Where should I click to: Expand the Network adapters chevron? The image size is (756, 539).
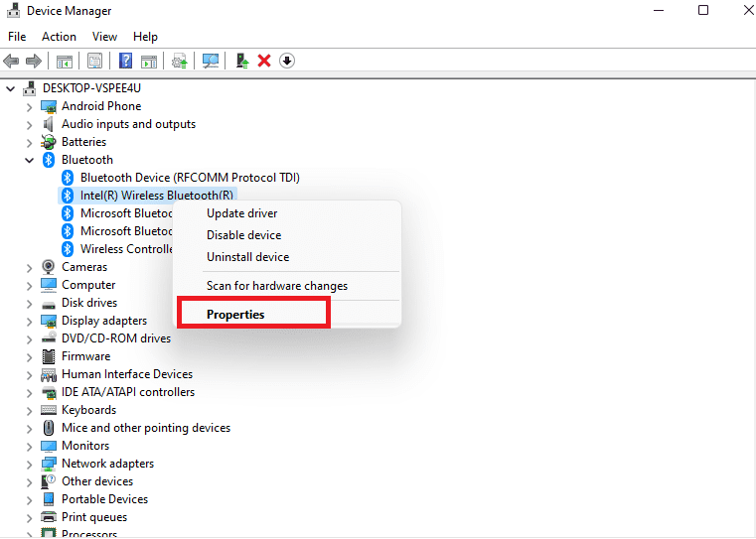coord(30,465)
